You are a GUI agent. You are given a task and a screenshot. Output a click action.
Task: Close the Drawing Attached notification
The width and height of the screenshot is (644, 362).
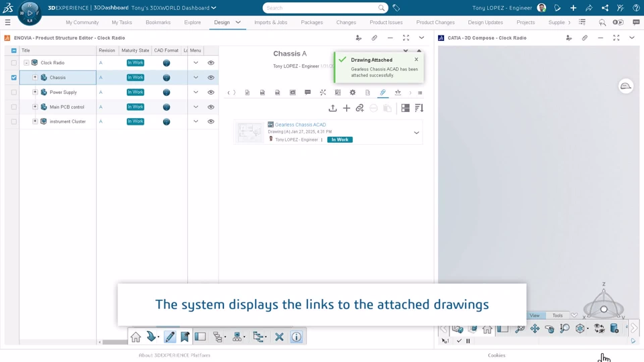pos(416,60)
